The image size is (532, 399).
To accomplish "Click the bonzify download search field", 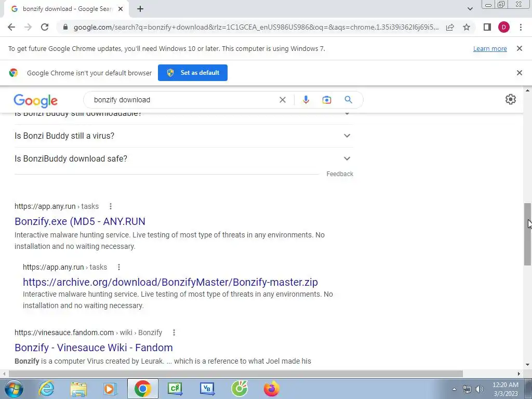I will 183,100.
